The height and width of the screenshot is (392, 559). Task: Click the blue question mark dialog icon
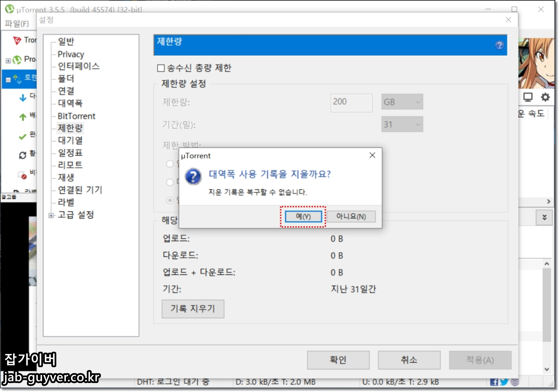(193, 176)
